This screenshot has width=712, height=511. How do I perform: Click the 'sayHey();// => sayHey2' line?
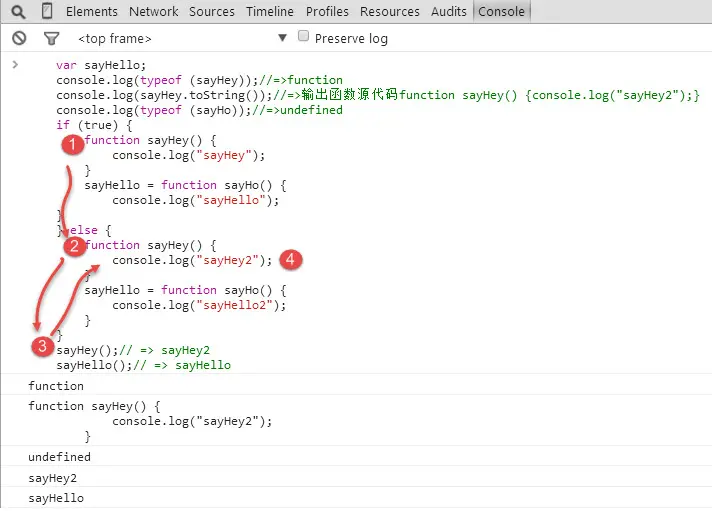pos(133,350)
